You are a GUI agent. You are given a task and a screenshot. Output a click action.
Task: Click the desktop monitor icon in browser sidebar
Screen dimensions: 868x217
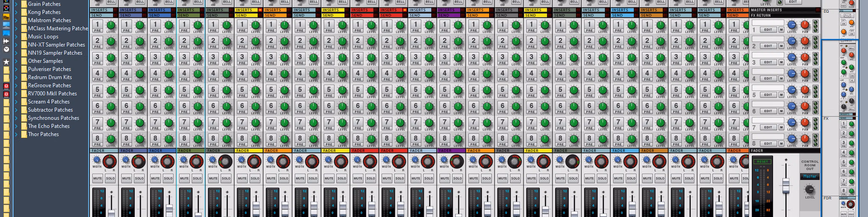tap(6, 25)
